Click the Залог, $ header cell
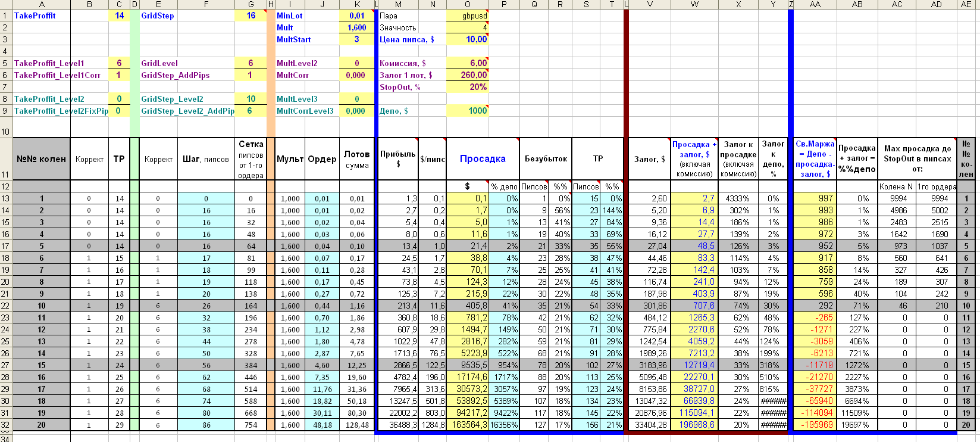This screenshot has width=980, height=442. coord(650,159)
